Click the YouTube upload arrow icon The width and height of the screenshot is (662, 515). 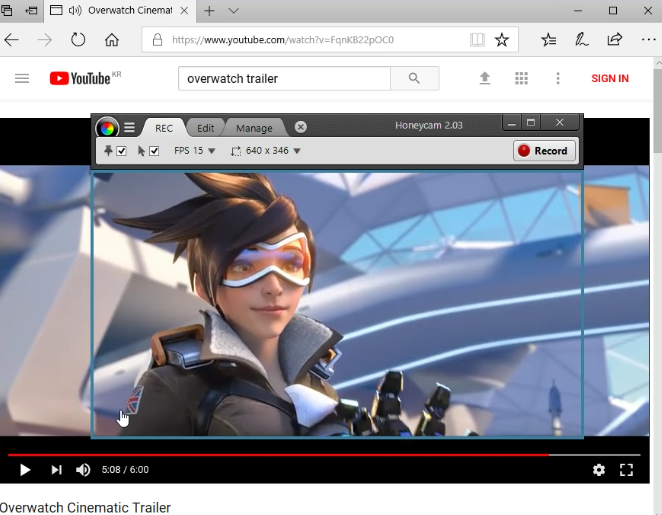[485, 78]
